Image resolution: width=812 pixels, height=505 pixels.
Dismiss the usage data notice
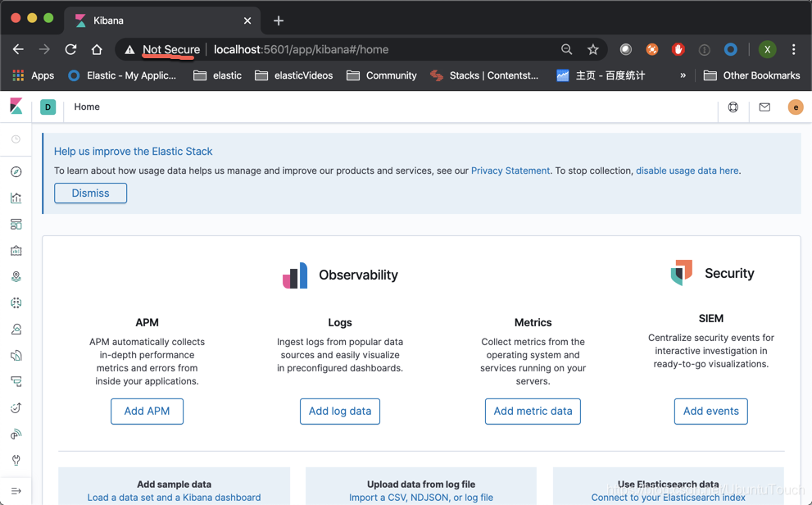pos(91,193)
